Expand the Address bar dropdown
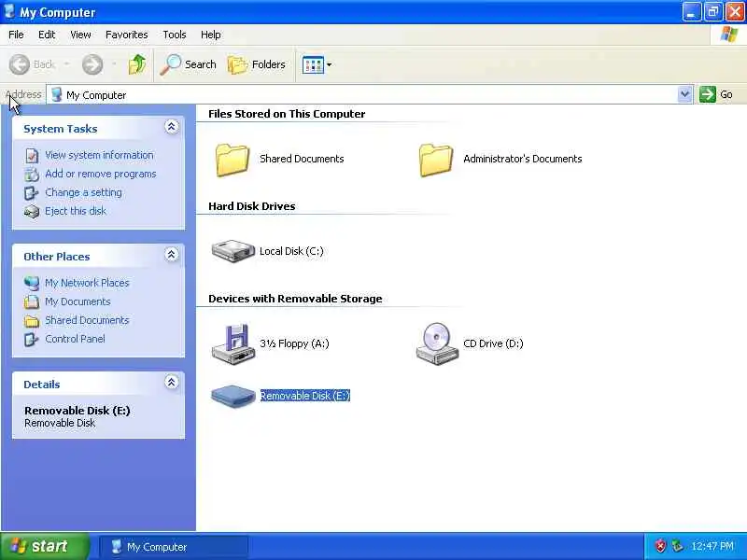The height and width of the screenshot is (560, 747). coord(684,94)
